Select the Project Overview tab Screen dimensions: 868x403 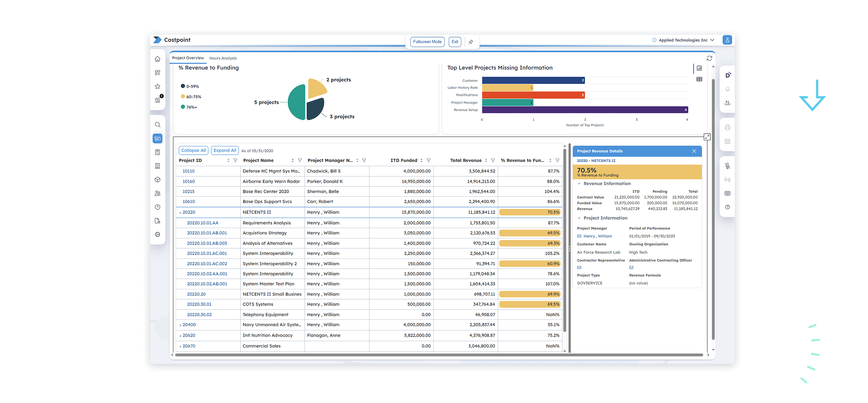(188, 58)
